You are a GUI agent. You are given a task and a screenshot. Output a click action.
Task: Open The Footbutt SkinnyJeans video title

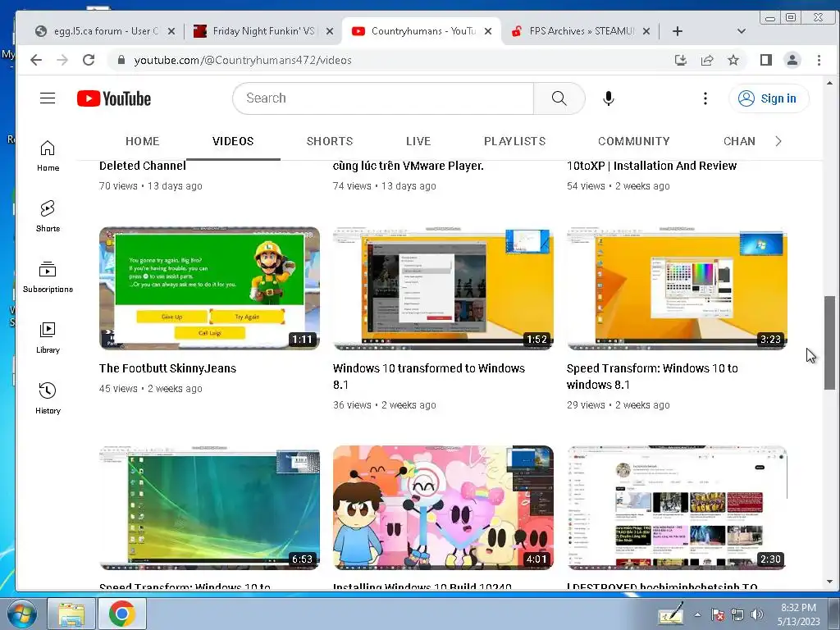tap(167, 368)
